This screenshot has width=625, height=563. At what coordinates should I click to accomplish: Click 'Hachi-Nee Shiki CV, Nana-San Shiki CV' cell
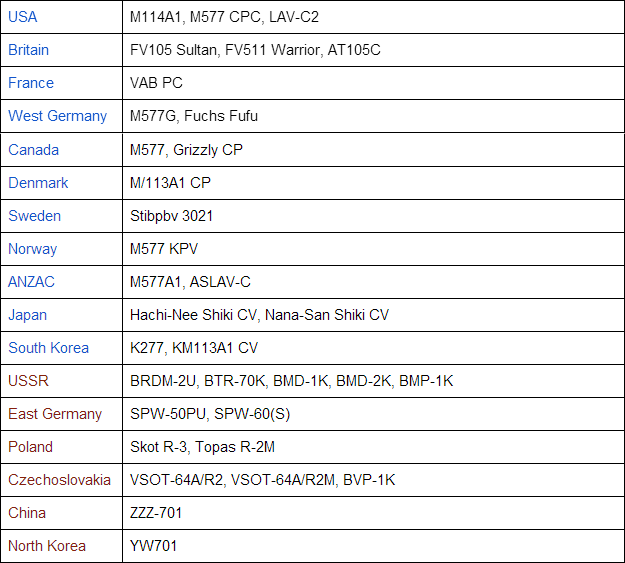point(373,315)
